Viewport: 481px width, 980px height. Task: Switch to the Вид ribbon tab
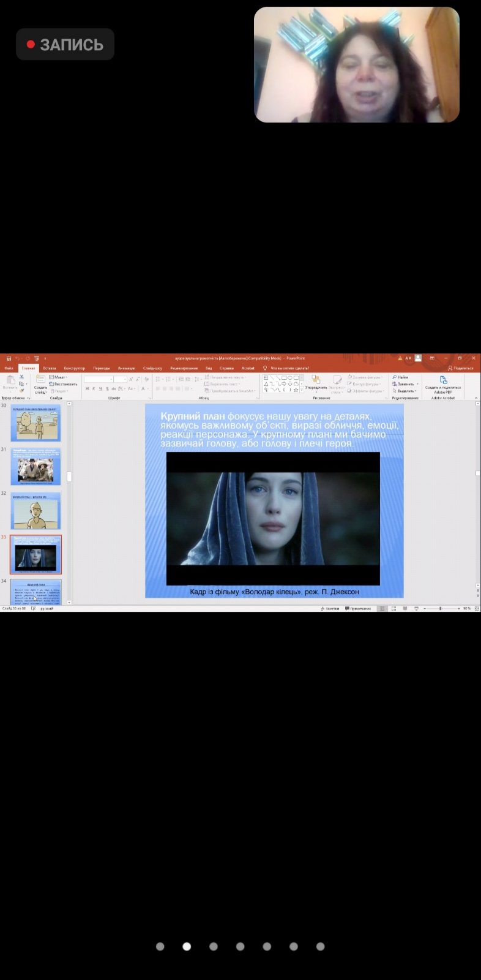coord(209,368)
